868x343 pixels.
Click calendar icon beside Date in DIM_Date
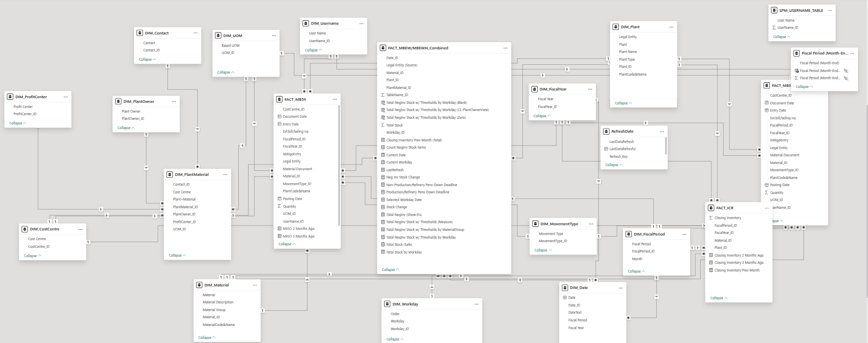pyautogui.click(x=565, y=298)
